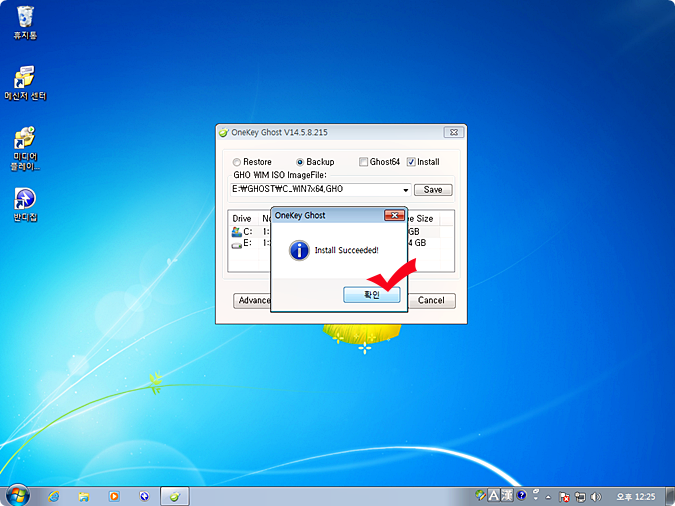Toggle the A input mode indicator
The image size is (675, 506).
point(493,495)
